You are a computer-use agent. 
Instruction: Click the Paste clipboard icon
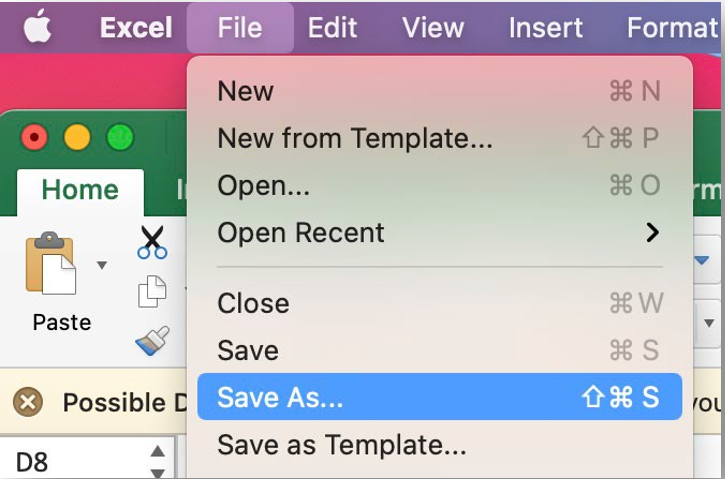point(50,264)
